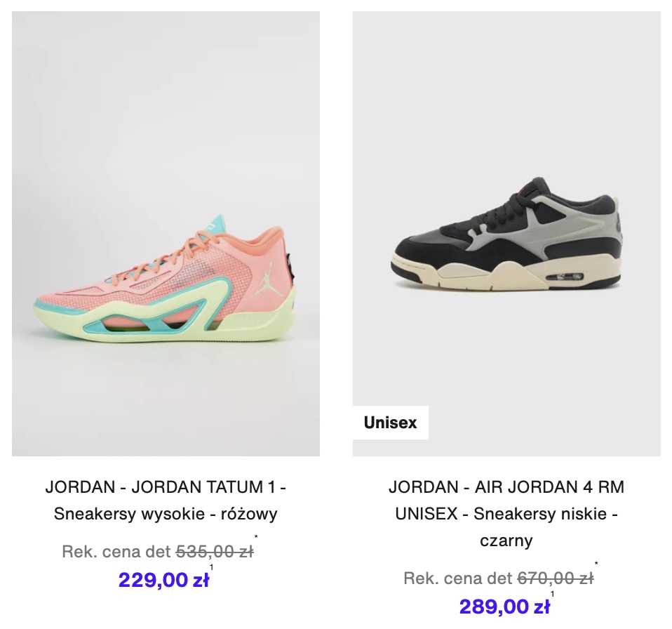Screen dimensions: 672x629
Task: Click the crossed-out 535,00 zł recommended price
Action: [215, 551]
